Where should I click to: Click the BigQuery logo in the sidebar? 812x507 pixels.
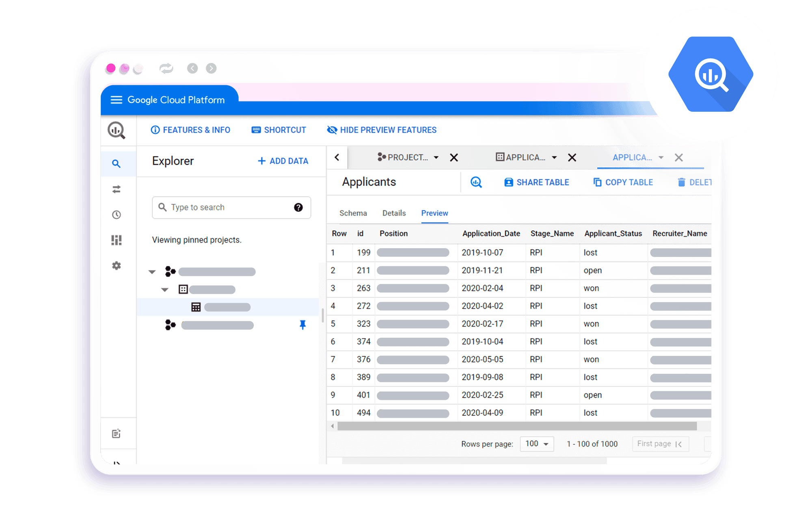(117, 130)
